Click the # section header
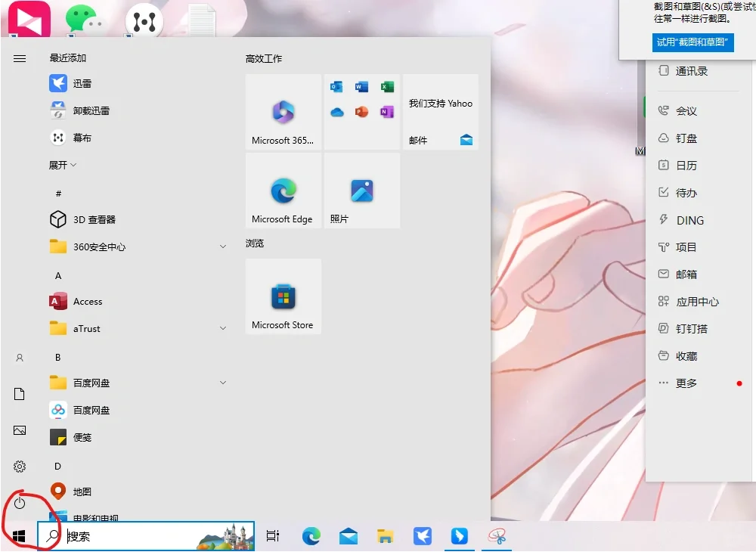 coord(58,194)
